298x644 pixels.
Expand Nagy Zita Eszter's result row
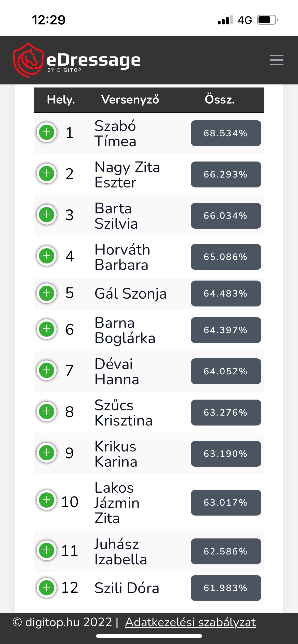click(x=47, y=173)
